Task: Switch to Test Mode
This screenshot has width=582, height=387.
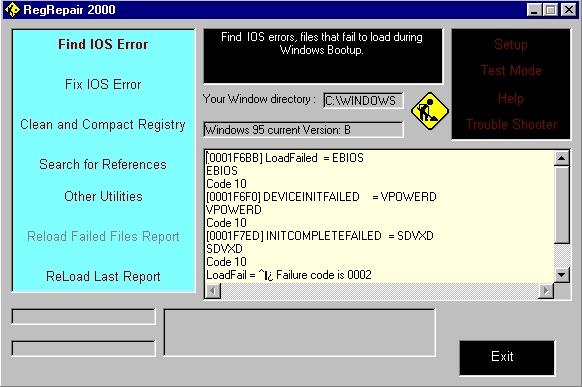Action: 511,70
